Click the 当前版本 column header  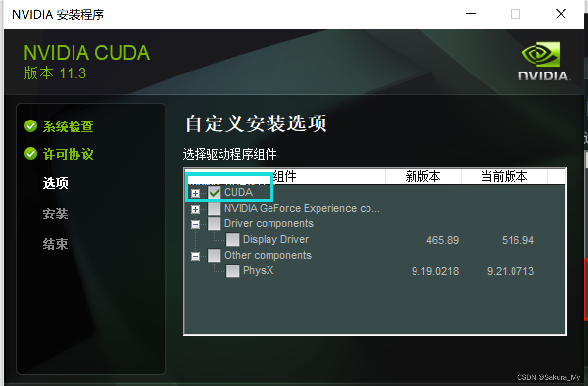pos(504,176)
